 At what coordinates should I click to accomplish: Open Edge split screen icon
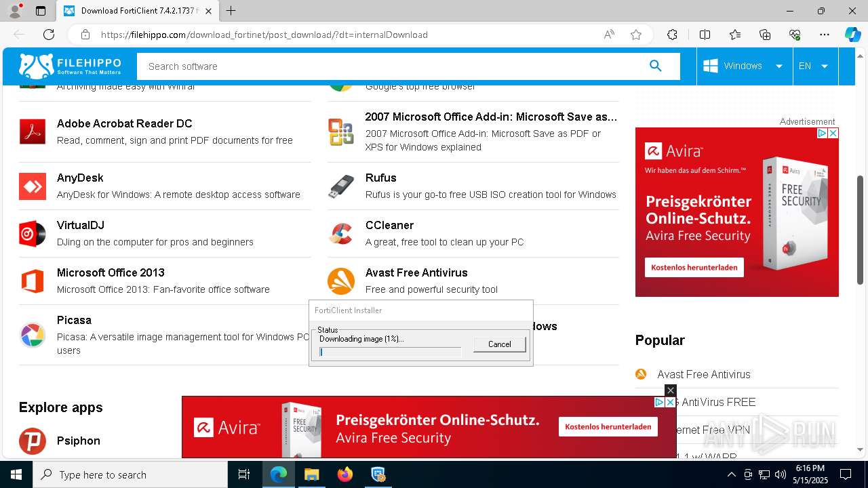coord(705,35)
